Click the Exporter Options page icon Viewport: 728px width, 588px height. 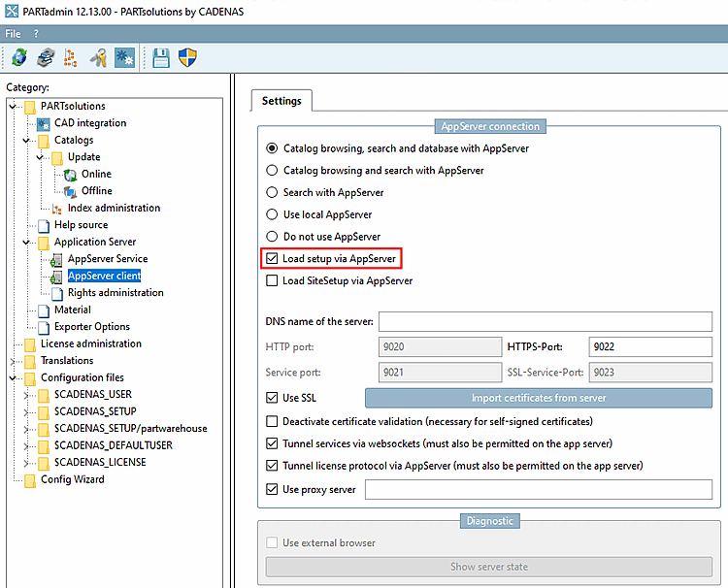(x=44, y=327)
